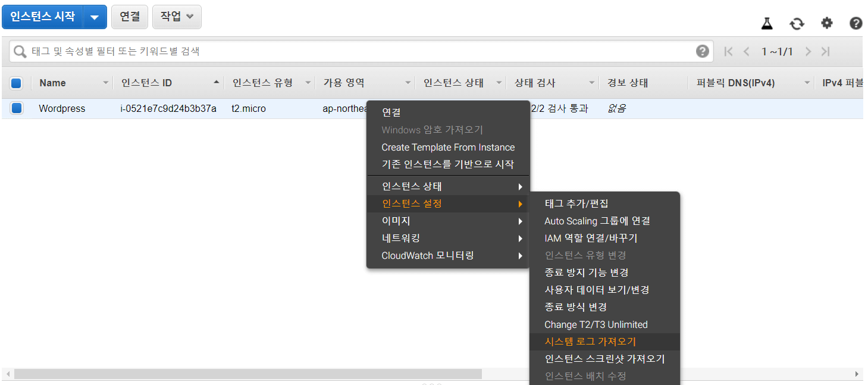Jump to first page arrow
Viewport: 868px width, 385px height.
coord(728,51)
